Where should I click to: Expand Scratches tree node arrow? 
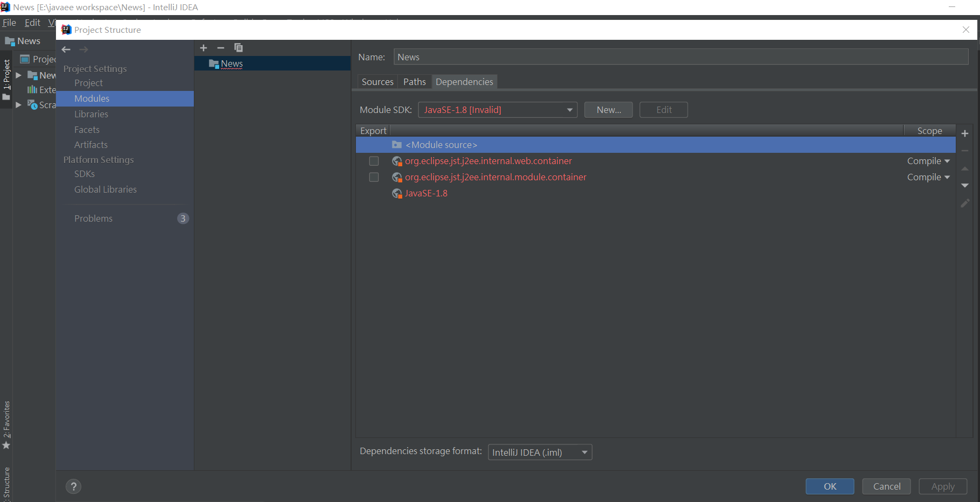click(19, 105)
